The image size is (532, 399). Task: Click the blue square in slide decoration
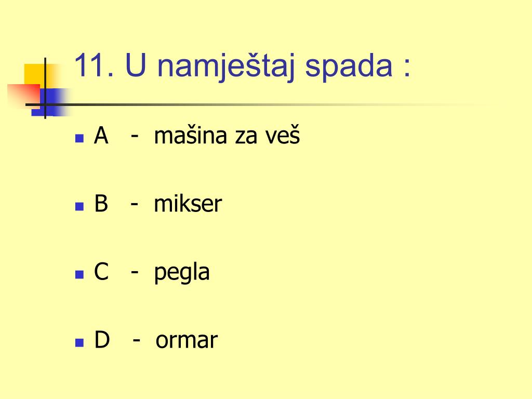tap(51, 102)
